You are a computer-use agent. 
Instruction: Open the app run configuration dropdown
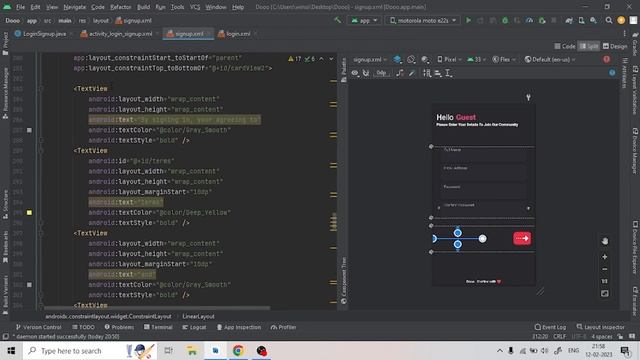point(364,20)
